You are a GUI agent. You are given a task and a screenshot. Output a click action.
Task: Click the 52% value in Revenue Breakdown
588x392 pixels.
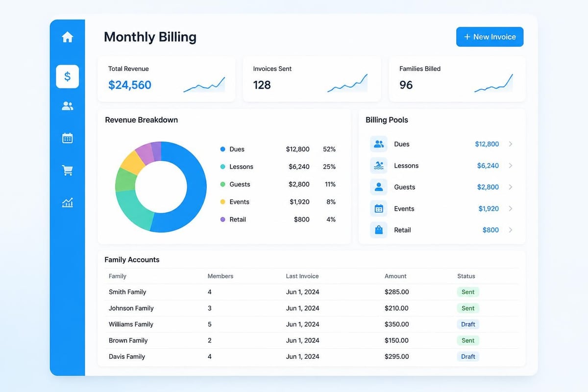(329, 149)
